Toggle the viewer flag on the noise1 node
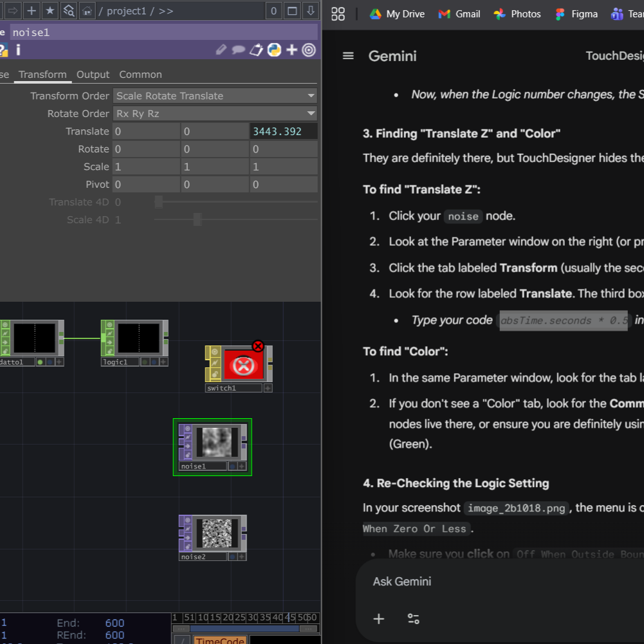The width and height of the screenshot is (644, 644). point(187,428)
